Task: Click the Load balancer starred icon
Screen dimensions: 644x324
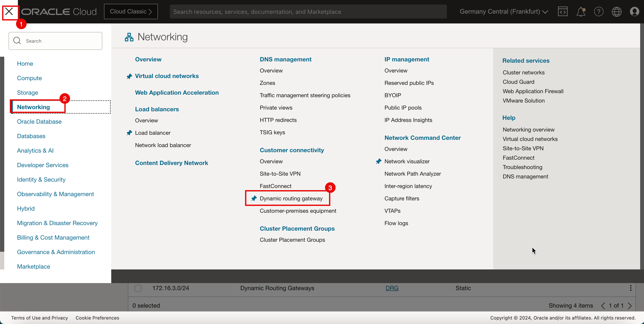Action: (x=129, y=132)
